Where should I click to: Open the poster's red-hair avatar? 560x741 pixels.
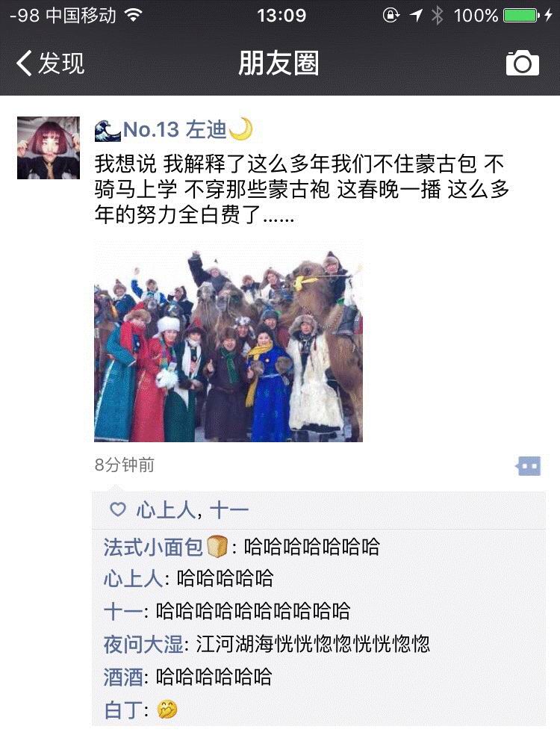[x=49, y=148]
